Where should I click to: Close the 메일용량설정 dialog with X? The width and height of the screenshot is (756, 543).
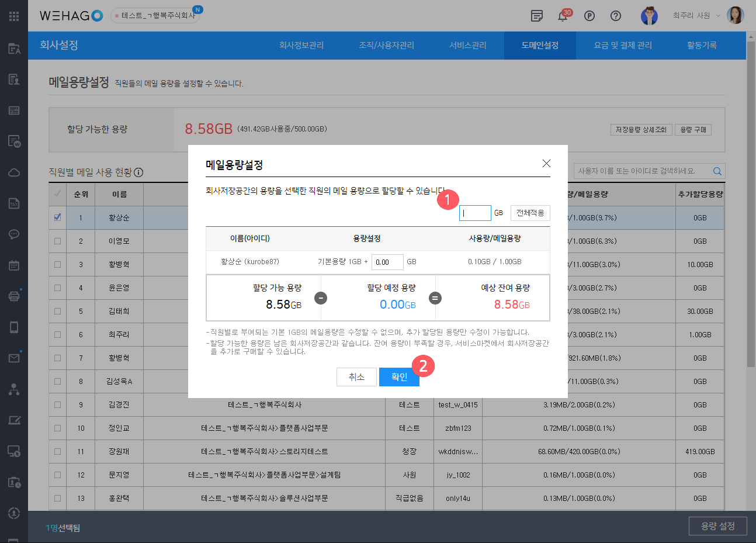pyautogui.click(x=546, y=164)
